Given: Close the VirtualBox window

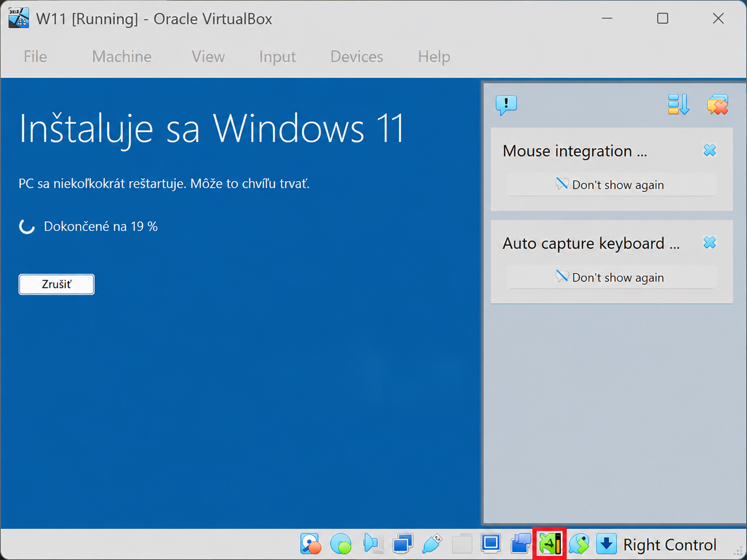Looking at the screenshot, I should tap(718, 19).
